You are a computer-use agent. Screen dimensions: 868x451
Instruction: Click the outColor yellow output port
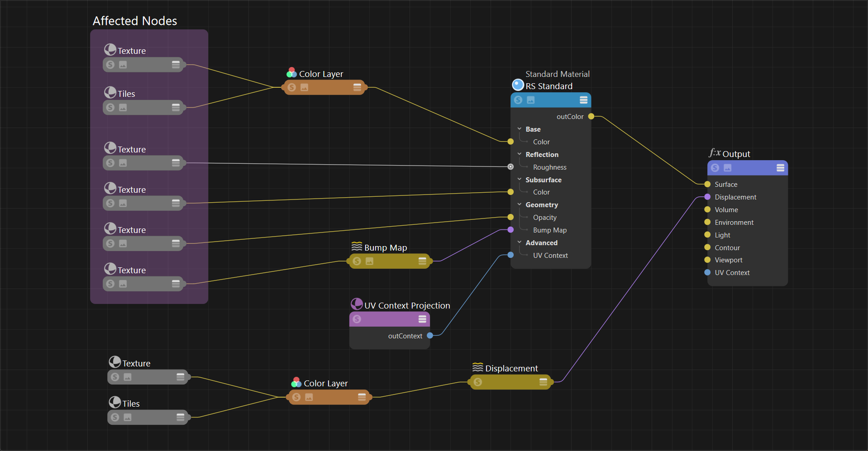click(591, 117)
